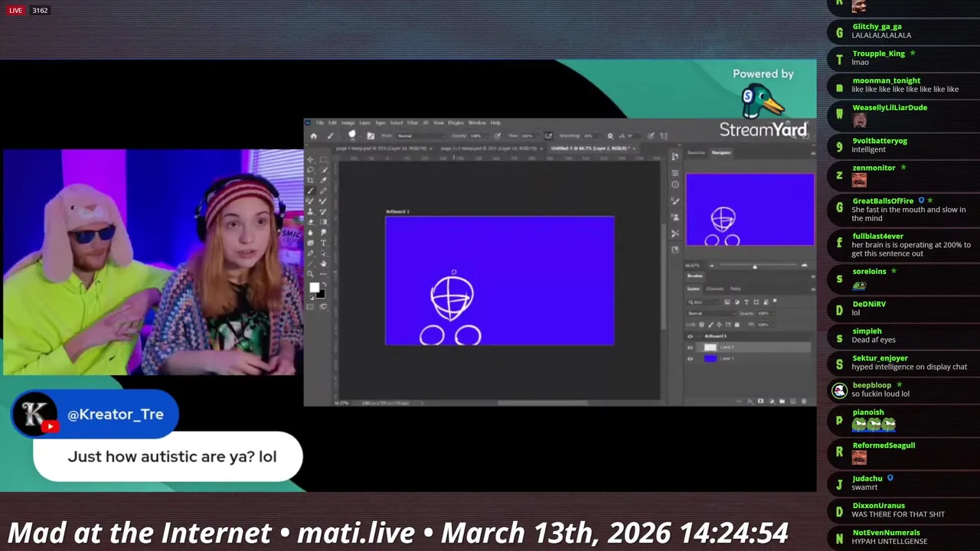980x551 pixels.
Task: Click the white foreground color swatch
Action: (x=314, y=287)
